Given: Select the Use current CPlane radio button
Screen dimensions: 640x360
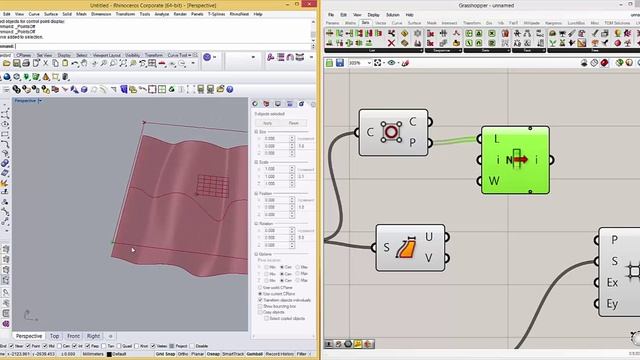Looking at the screenshot, I should 260,294.
